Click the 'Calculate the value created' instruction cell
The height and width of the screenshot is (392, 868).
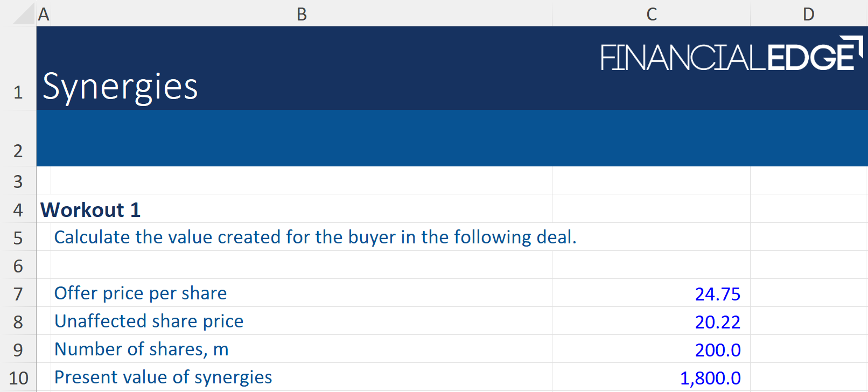[x=315, y=237]
